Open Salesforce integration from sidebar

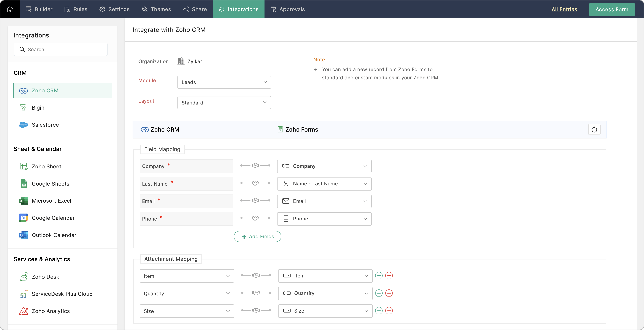pyautogui.click(x=45, y=125)
